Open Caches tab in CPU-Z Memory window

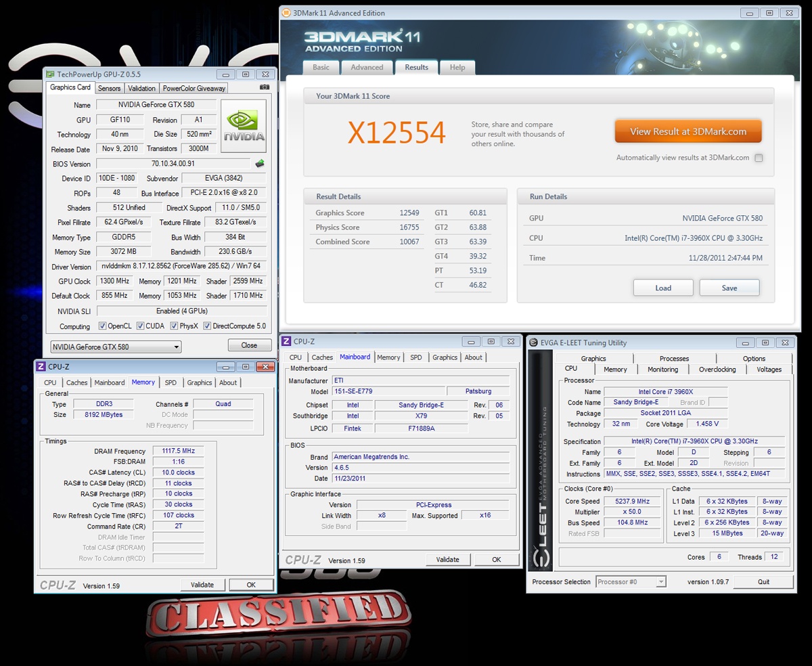(76, 382)
